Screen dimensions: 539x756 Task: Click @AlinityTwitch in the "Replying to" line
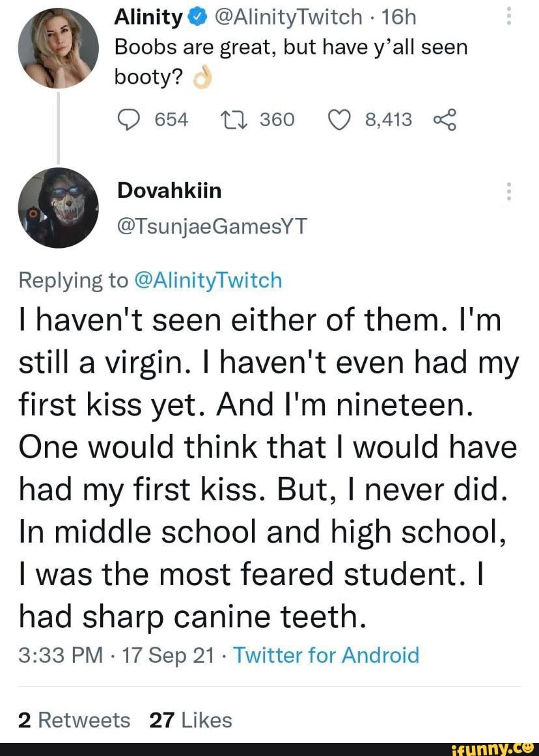208,280
